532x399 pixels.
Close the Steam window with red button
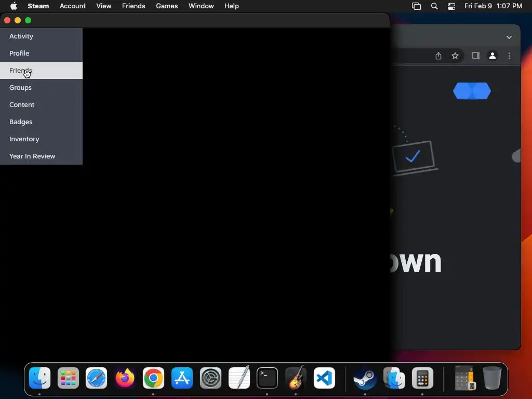7,20
